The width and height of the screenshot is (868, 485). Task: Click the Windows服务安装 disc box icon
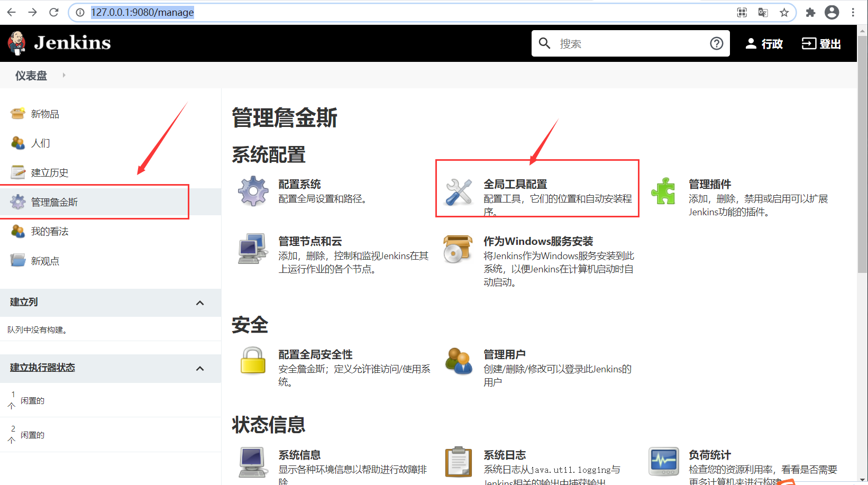click(x=458, y=249)
